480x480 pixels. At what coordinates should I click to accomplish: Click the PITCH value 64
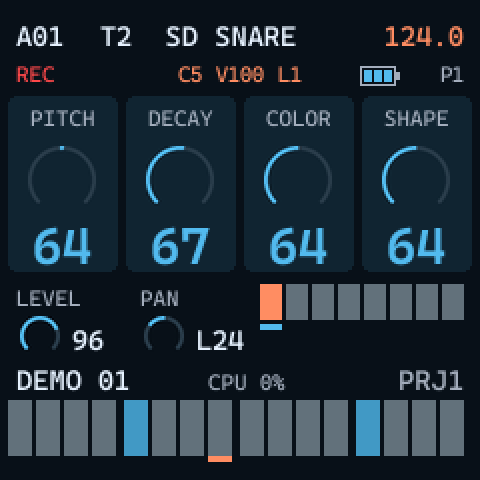coord(62,246)
